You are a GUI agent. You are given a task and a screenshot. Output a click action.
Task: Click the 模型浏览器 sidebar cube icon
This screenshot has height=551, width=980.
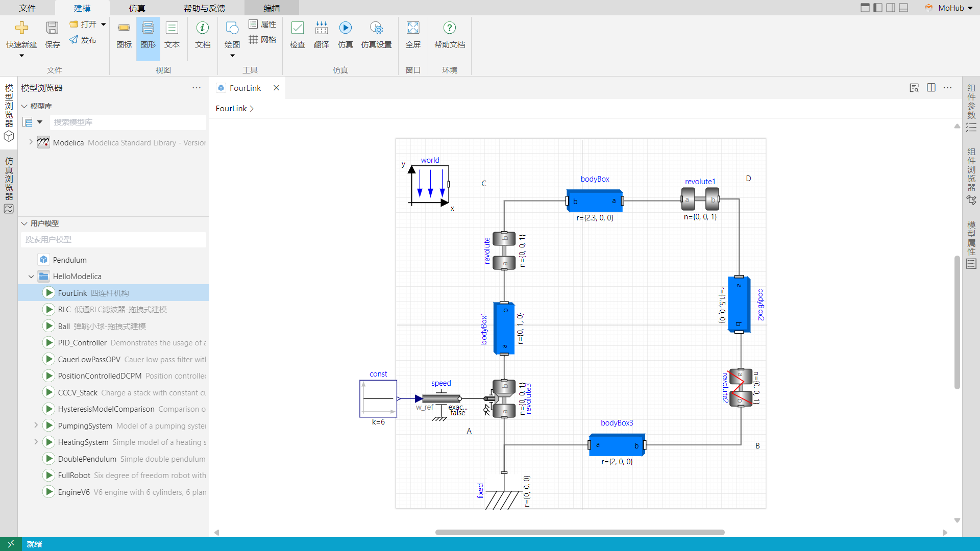click(9, 136)
